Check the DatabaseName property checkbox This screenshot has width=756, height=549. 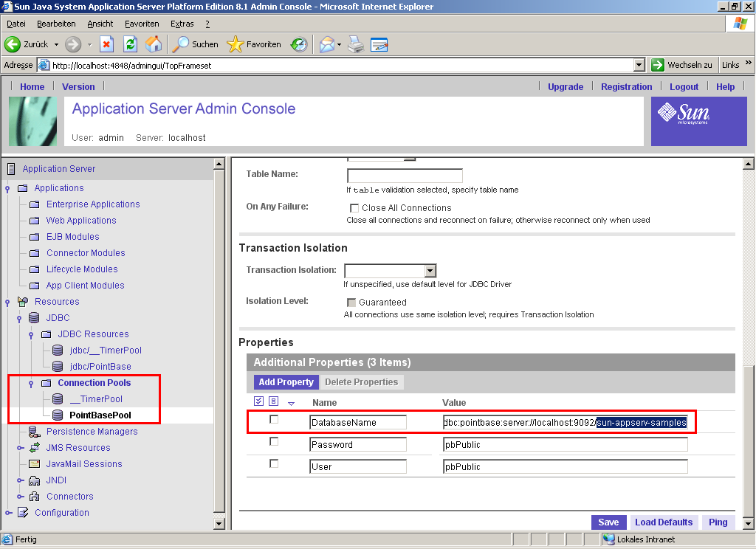click(274, 419)
